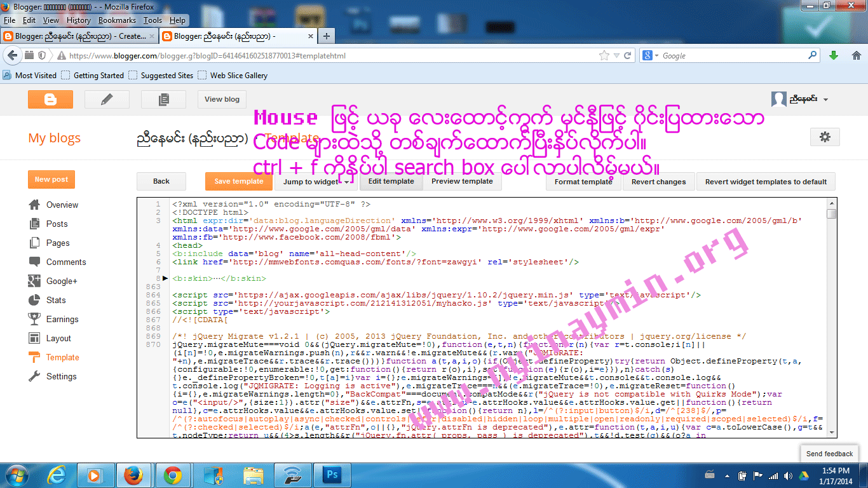The width and height of the screenshot is (868, 488).
Task: Open Chrome from the taskbar
Action: [172, 475]
